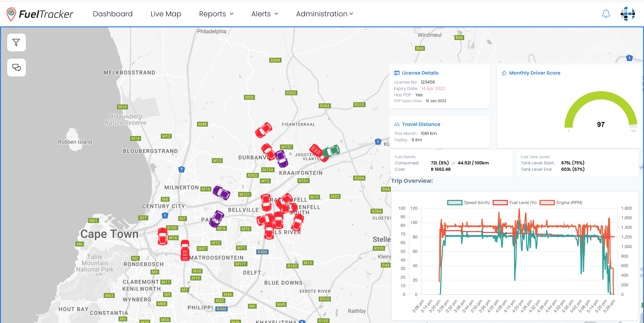Click the Monthly Driver Score heading
This screenshot has width=644, height=323.
(534, 73)
